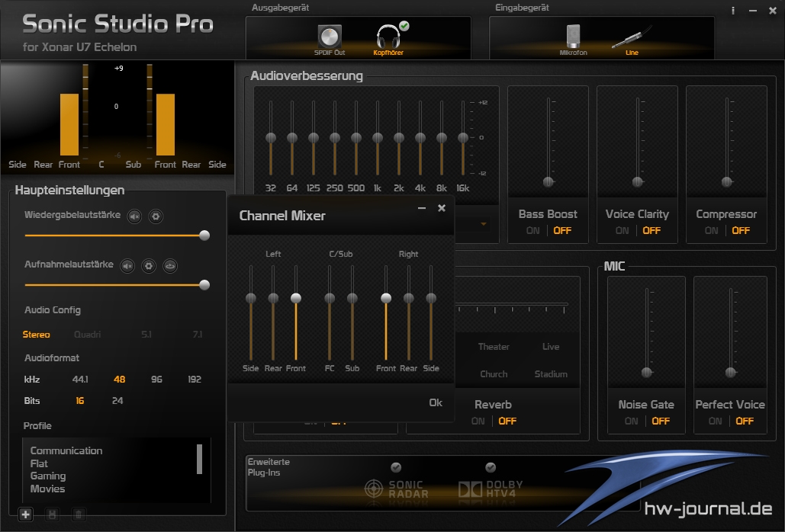Switch Voice Clarity to ON
Image resolution: width=785 pixels, height=532 pixels.
point(622,230)
